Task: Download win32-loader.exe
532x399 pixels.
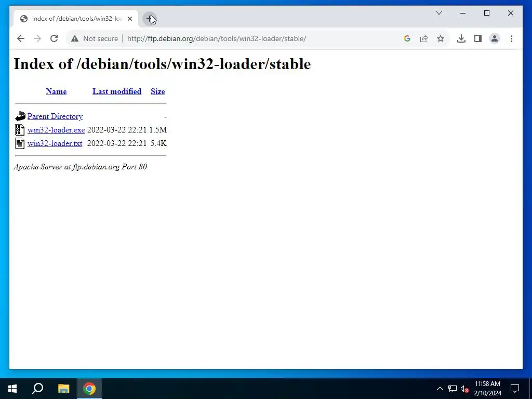Action: point(56,130)
